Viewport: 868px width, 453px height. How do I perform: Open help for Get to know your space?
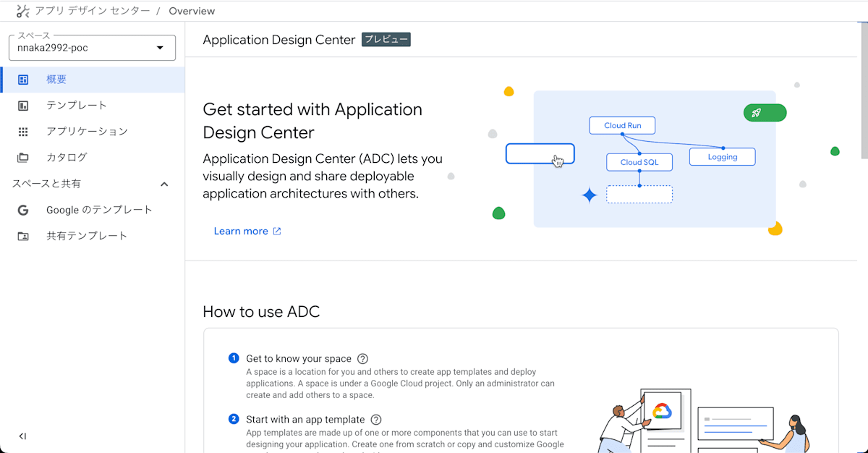tap(363, 359)
